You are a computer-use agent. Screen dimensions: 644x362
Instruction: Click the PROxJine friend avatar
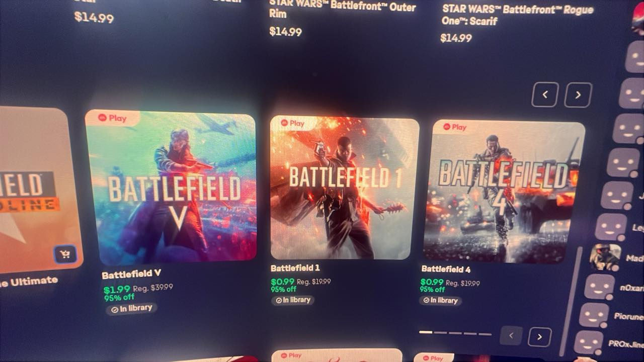[x=588, y=342]
